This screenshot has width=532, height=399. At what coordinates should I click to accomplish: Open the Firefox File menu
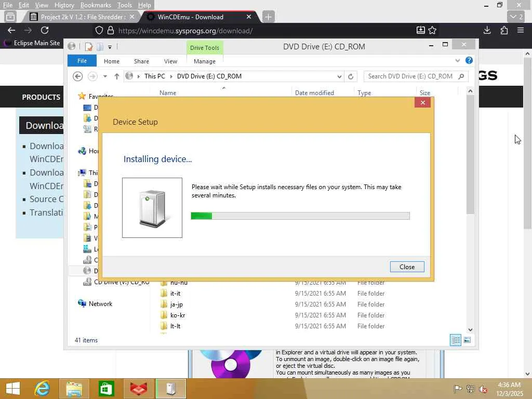(x=7, y=5)
